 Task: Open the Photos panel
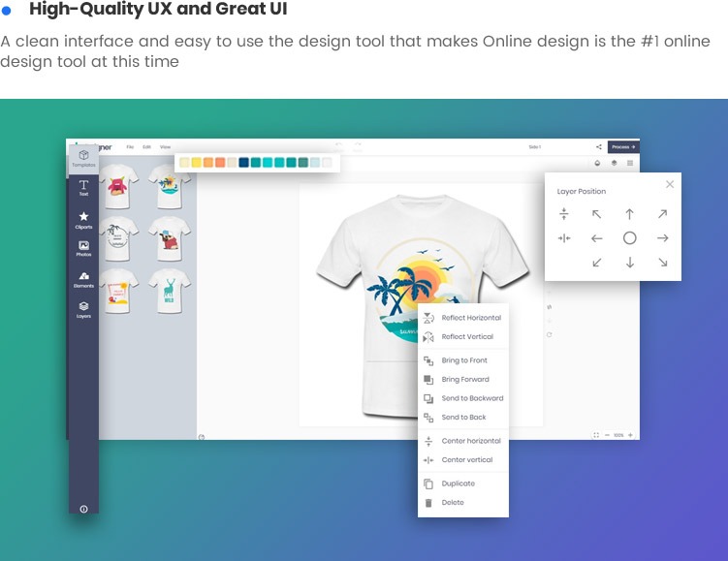[x=83, y=248]
